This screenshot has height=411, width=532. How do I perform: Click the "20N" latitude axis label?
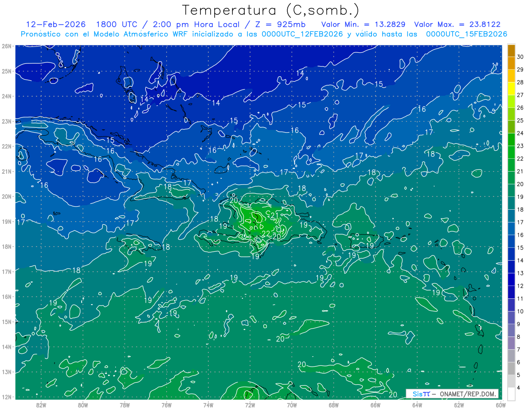point(6,196)
